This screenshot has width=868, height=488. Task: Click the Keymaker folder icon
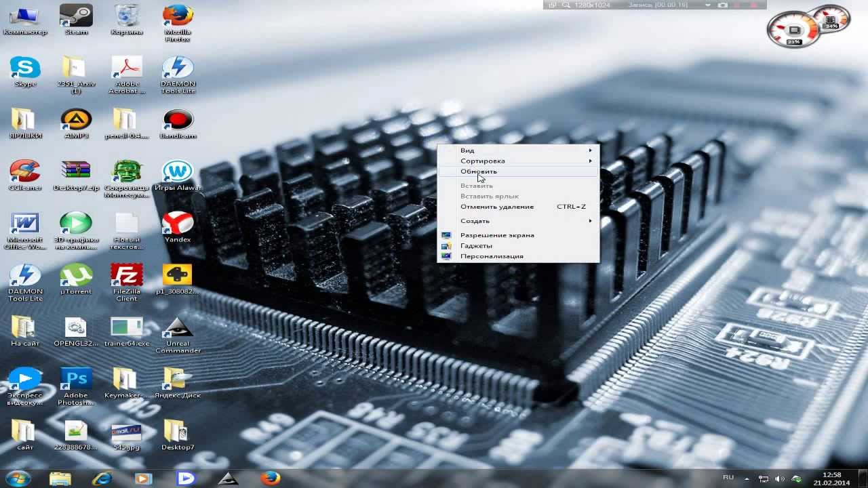click(x=127, y=383)
